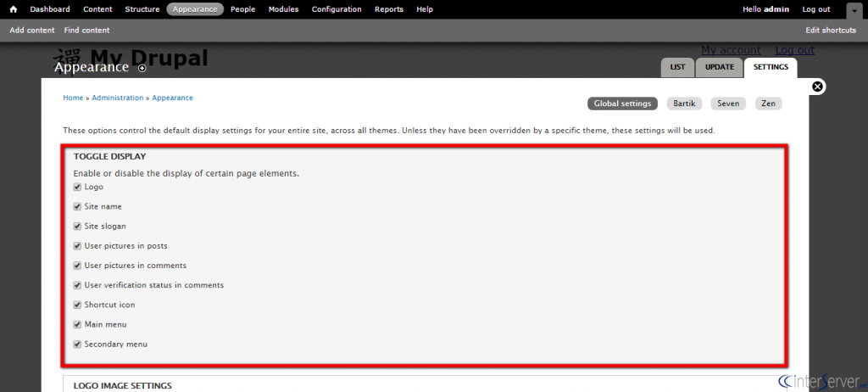Open the People menu item
The height and width of the screenshot is (392, 868).
click(x=242, y=9)
